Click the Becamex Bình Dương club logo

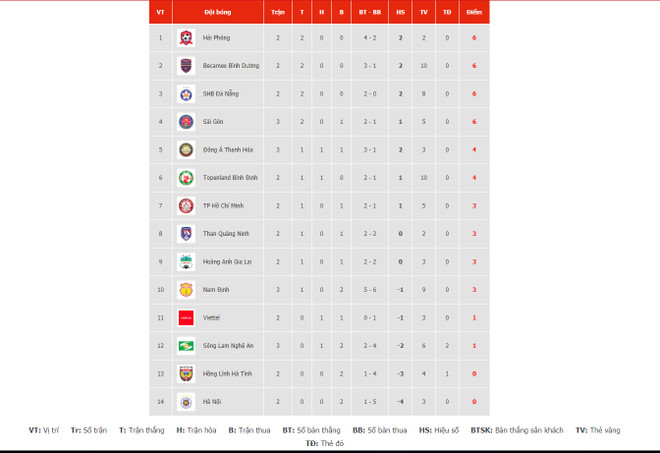tap(185, 66)
